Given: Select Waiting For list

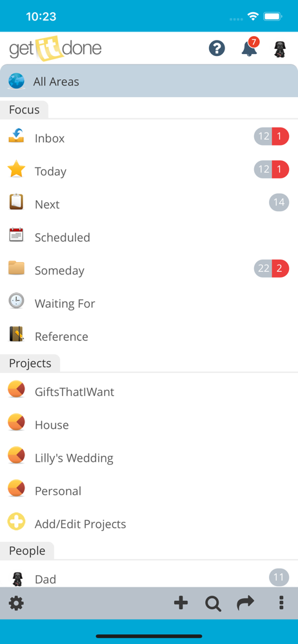Looking at the screenshot, I should (149, 303).
